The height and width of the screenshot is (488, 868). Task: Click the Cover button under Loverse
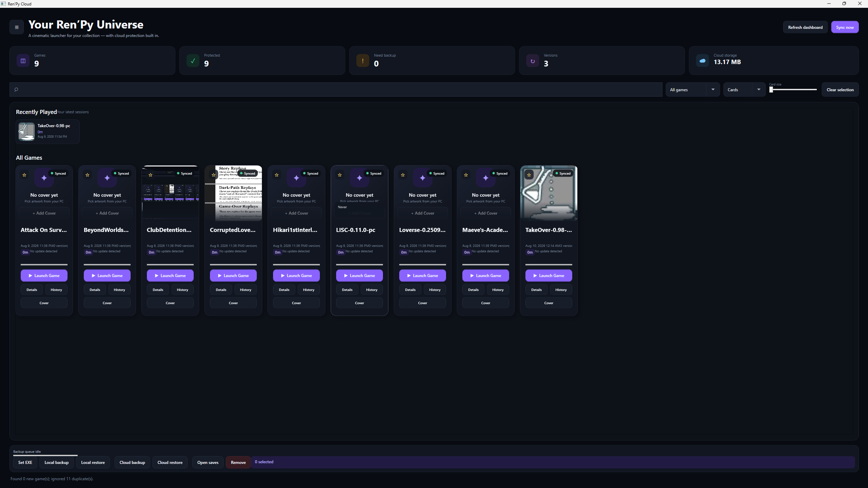pos(423,303)
